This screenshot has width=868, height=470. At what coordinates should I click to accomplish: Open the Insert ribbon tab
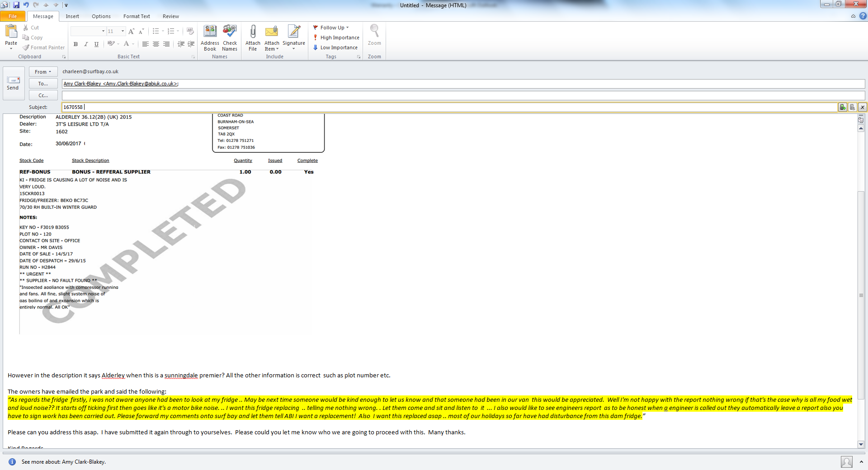coord(72,16)
